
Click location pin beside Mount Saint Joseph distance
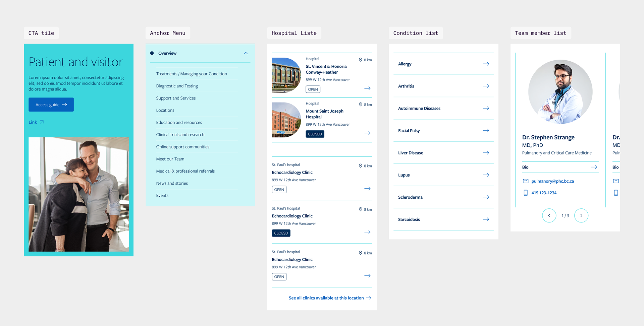point(361,104)
